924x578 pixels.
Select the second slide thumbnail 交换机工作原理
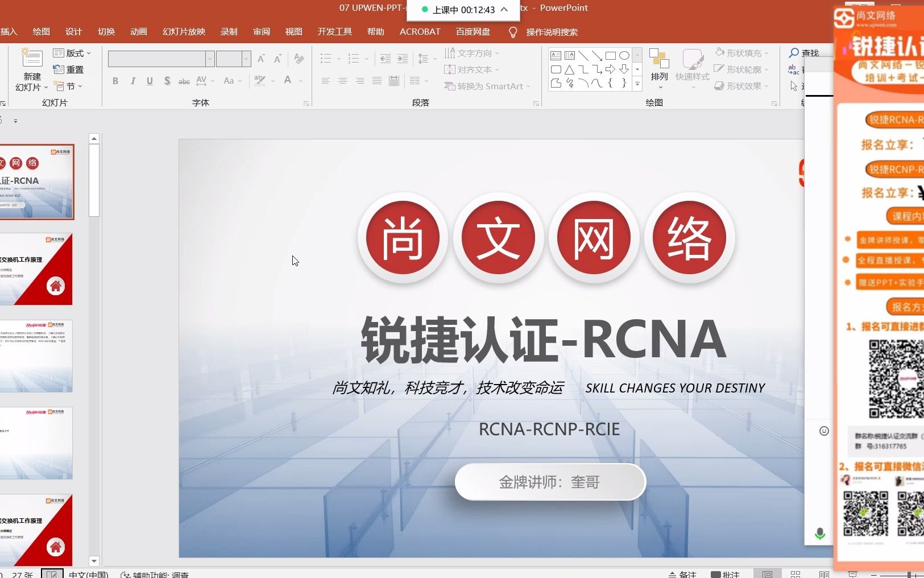pos(36,269)
